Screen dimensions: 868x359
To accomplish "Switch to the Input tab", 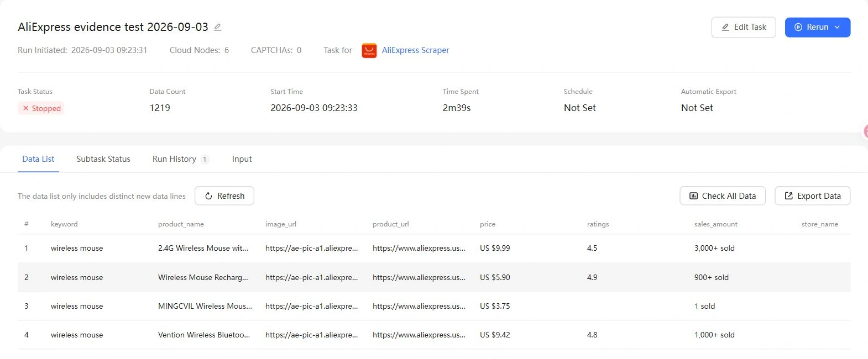I will pyautogui.click(x=242, y=159).
